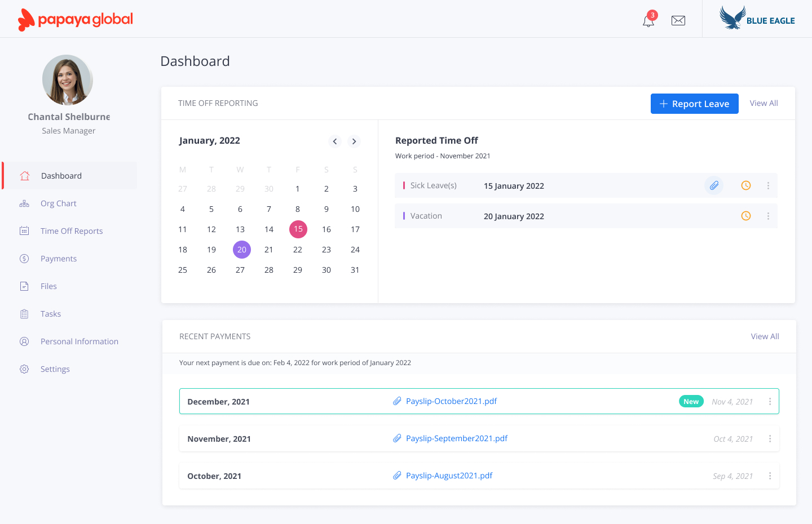The width and height of the screenshot is (812, 524).
Task: View the paperclip attachment on Sick Leave
Action: click(714, 185)
